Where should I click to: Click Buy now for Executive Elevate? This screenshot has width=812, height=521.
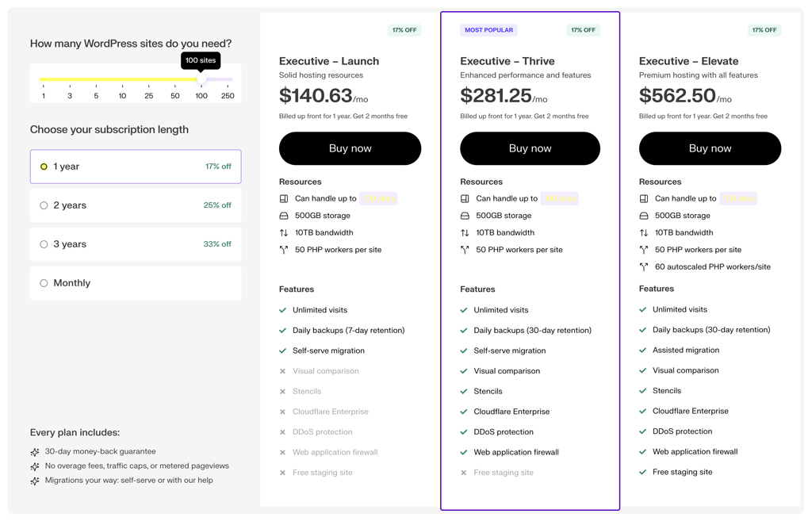pyautogui.click(x=710, y=148)
